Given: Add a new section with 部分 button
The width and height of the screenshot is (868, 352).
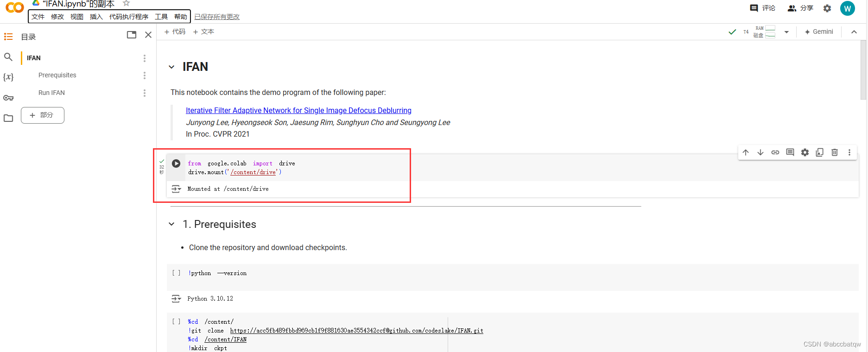Looking at the screenshot, I should [43, 115].
